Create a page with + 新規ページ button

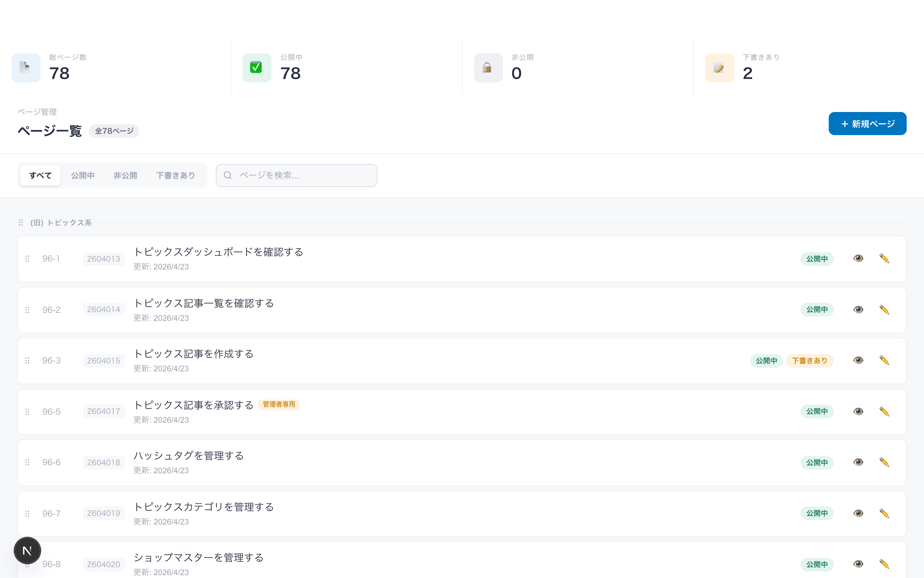pyautogui.click(x=867, y=124)
